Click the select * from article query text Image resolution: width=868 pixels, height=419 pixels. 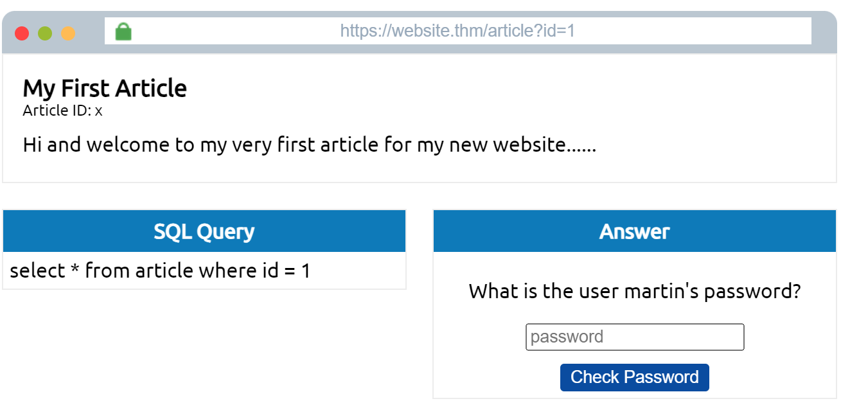161,271
